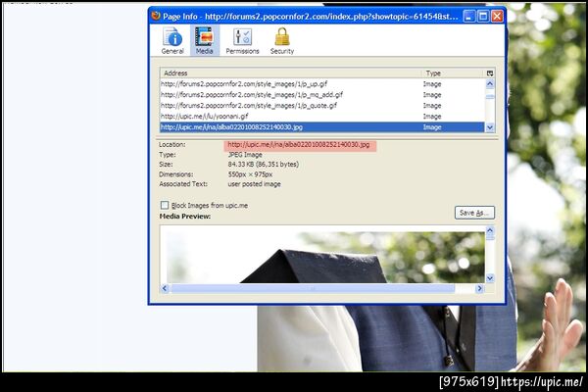588x392 pixels.
Task: Open the General tab in Page Info
Action: pos(172,41)
